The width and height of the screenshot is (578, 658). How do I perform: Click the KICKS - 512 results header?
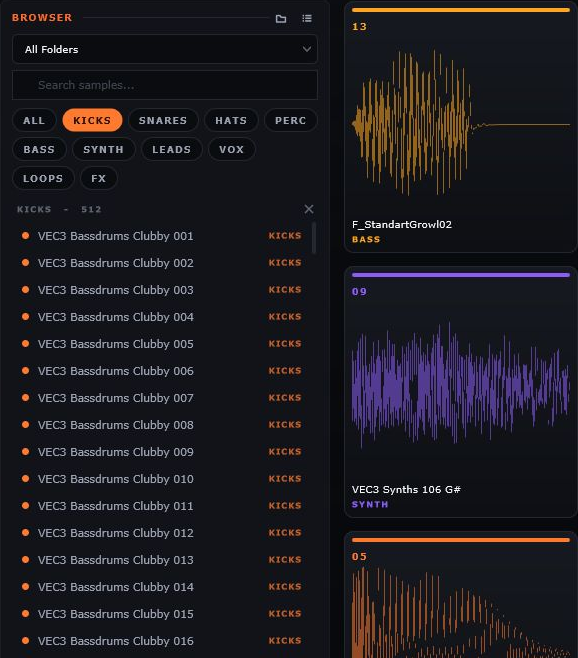(x=59, y=209)
